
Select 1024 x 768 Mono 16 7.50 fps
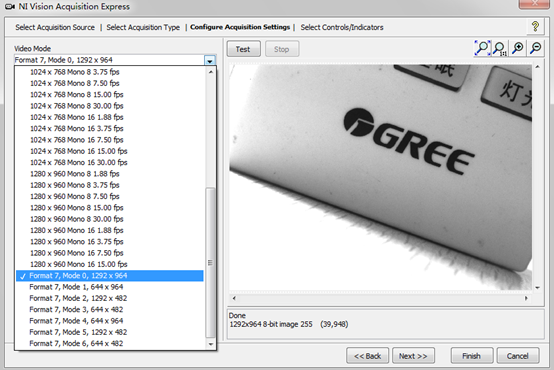tap(110, 140)
